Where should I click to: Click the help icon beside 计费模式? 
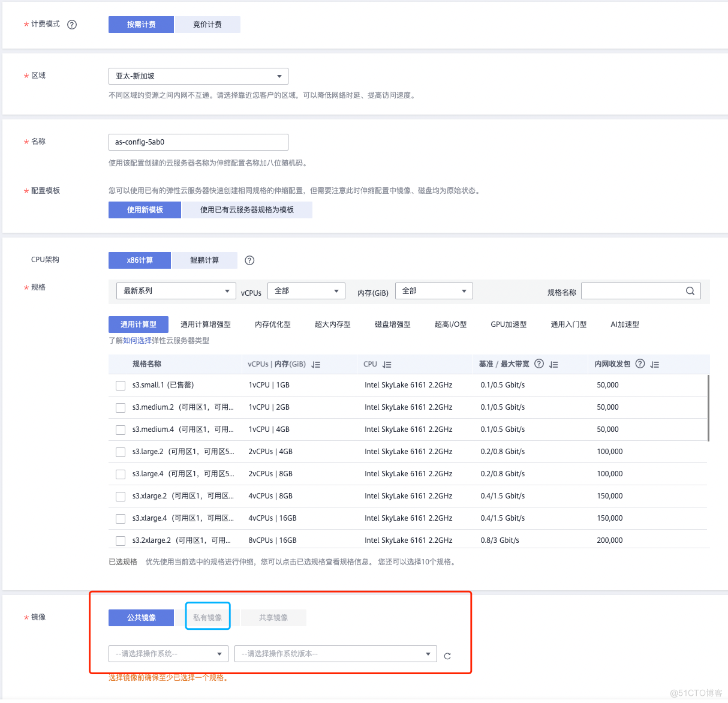(x=72, y=25)
